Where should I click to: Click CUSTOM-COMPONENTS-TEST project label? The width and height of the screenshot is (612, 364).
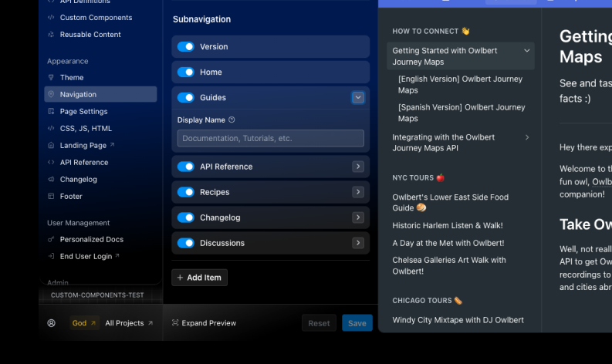97,295
